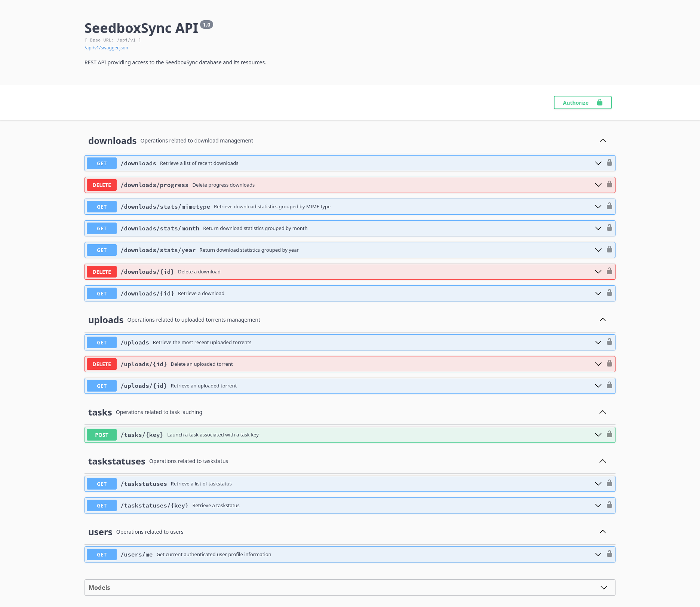Collapse the users section

point(603,532)
